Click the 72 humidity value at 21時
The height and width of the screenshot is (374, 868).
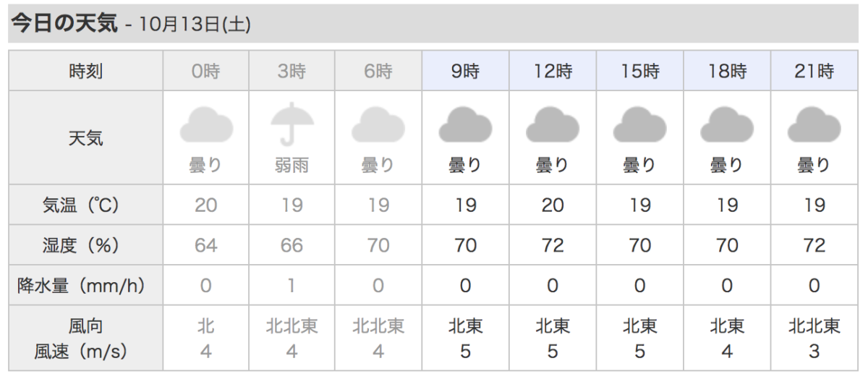(814, 245)
